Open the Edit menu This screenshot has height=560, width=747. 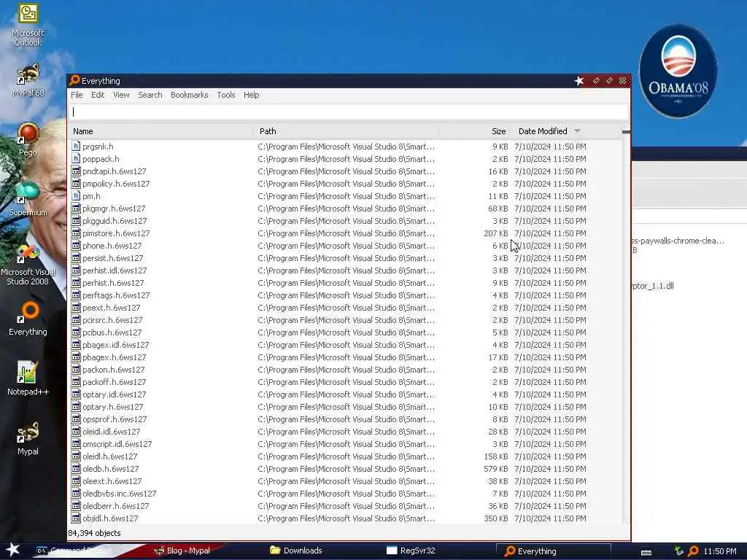(98, 95)
